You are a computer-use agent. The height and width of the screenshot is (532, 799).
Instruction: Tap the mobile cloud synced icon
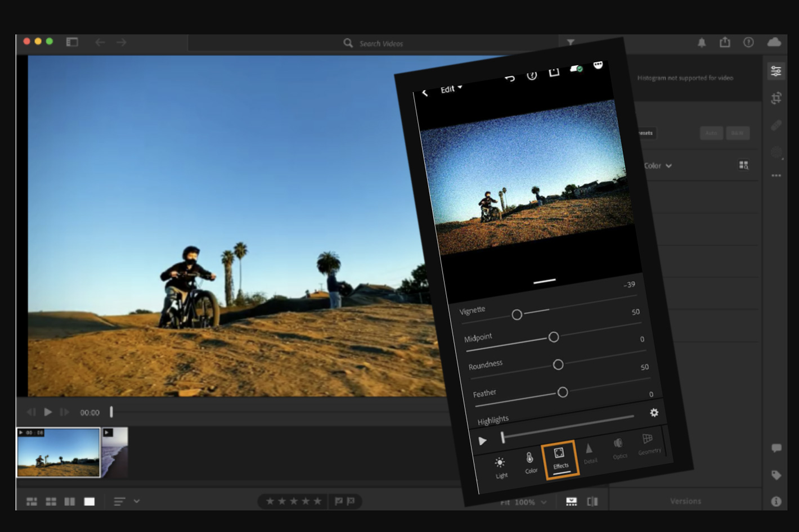tap(576, 68)
